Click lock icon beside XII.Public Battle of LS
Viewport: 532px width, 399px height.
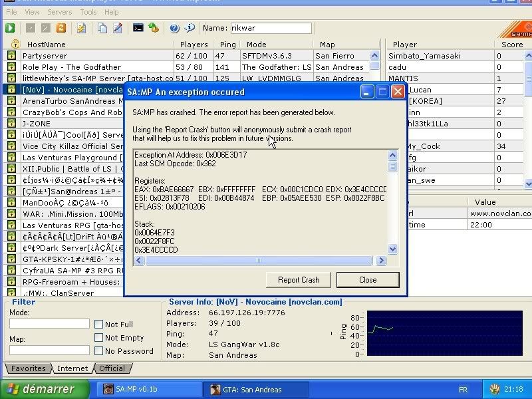tap(11, 169)
